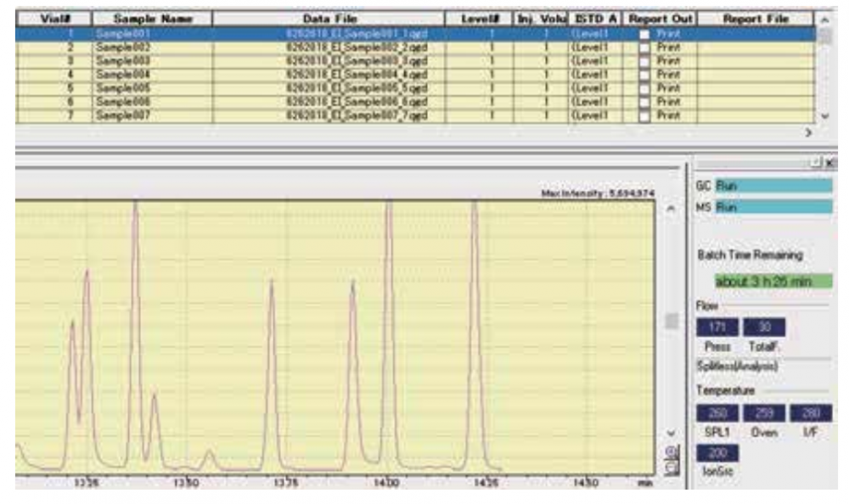Screen dimensions: 849x504
Task: Click the Data File column header
Action: [x=329, y=19]
